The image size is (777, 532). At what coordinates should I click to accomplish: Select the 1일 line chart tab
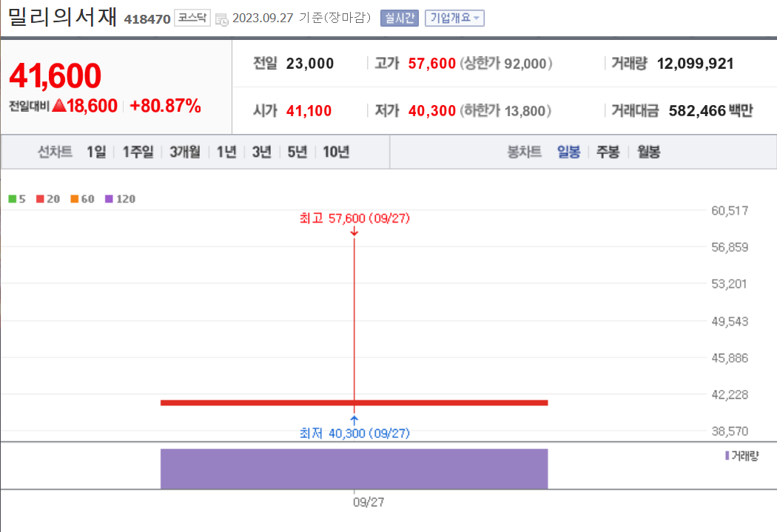[97, 152]
